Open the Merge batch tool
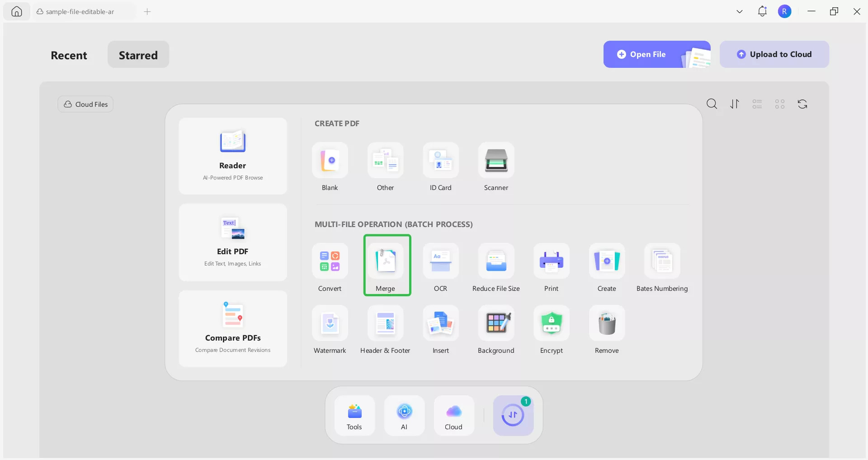This screenshot has width=868, height=460. point(387,266)
